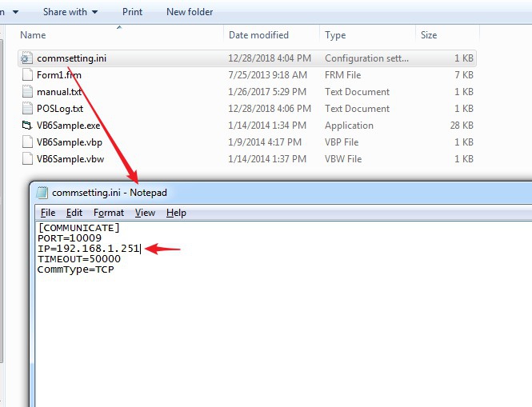This screenshot has height=407, width=532.
Task: Click the New folder button
Action: click(190, 12)
